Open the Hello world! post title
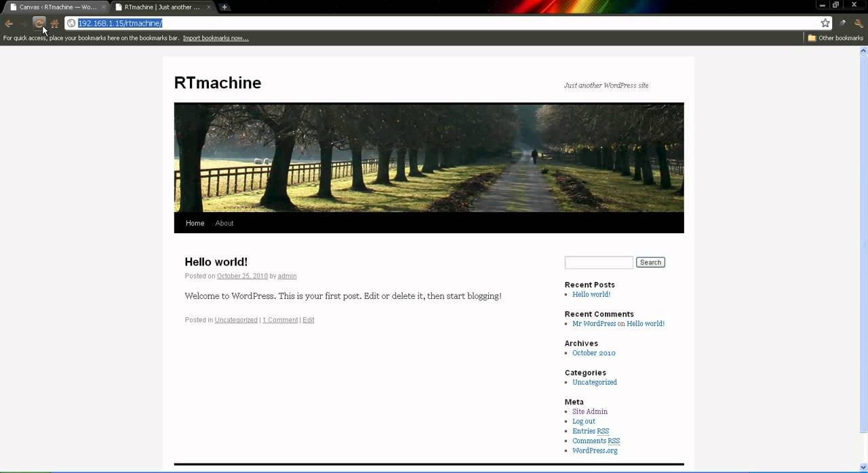Viewport: 868px width, 473px height. point(216,262)
